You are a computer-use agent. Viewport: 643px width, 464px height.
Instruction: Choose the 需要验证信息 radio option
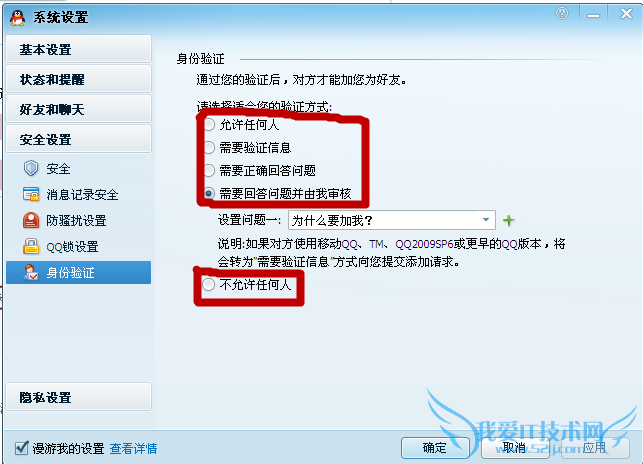coord(209,148)
